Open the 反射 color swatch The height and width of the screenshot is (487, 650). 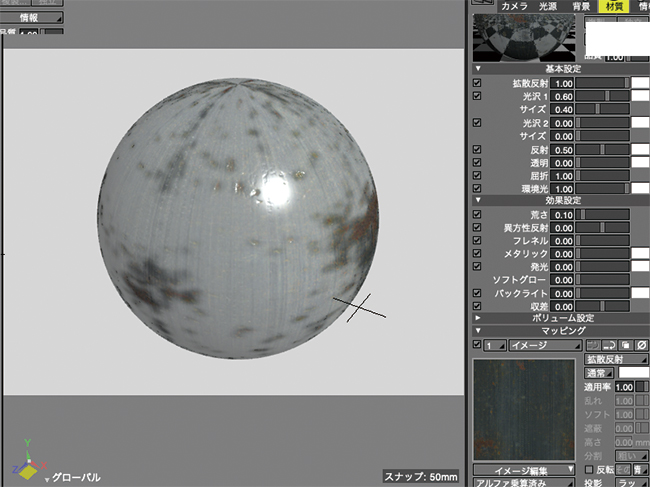[x=640, y=150]
